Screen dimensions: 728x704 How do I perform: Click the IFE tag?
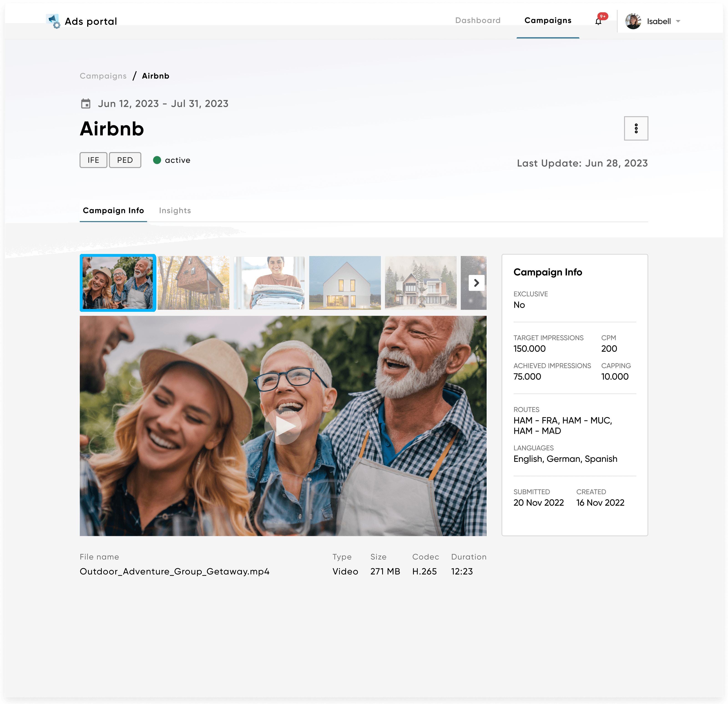pos(93,160)
